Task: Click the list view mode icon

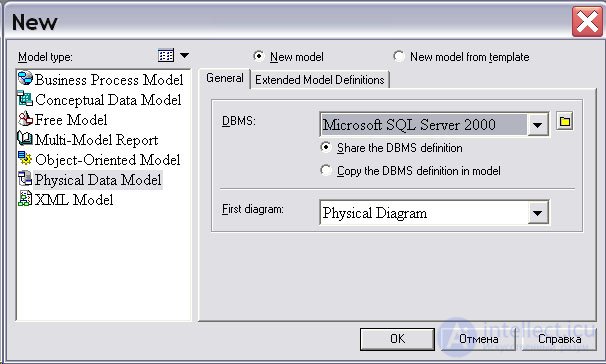Action: [x=166, y=56]
